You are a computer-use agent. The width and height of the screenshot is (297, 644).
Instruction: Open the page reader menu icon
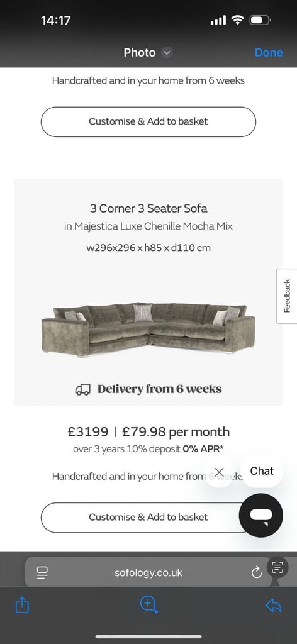pyautogui.click(x=42, y=572)
